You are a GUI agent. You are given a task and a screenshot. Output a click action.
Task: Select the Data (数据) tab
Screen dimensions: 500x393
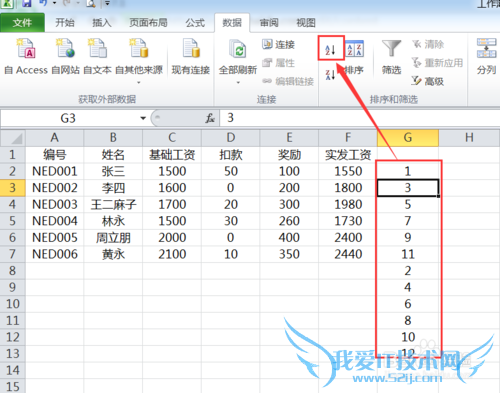point(232,23)
